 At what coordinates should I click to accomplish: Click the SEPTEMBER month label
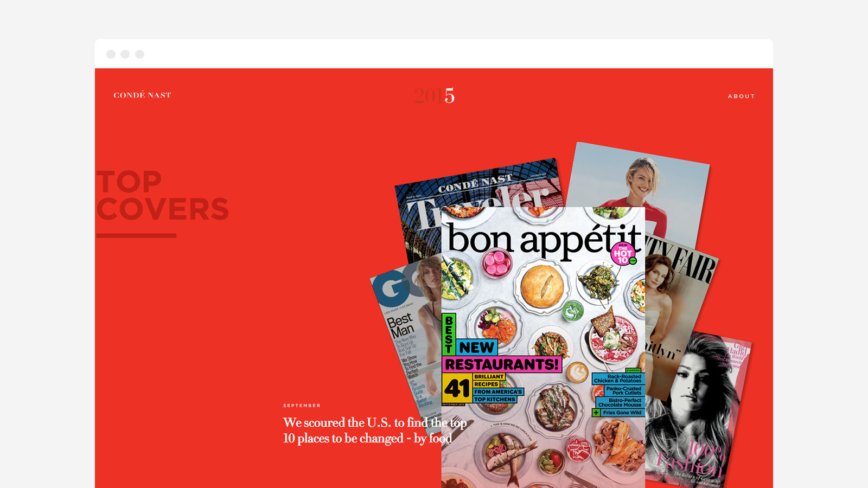click(x=302, y=406)
